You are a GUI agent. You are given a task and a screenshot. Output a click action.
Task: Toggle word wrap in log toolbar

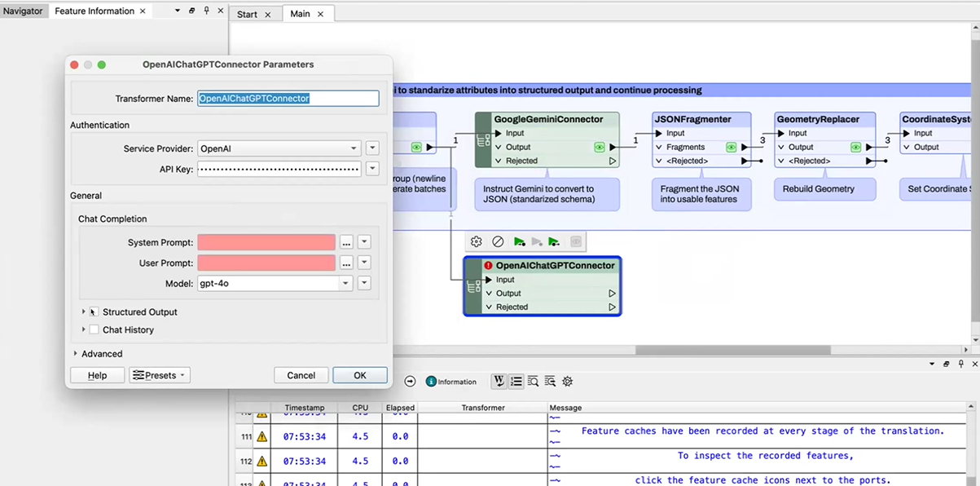point(498,381)
